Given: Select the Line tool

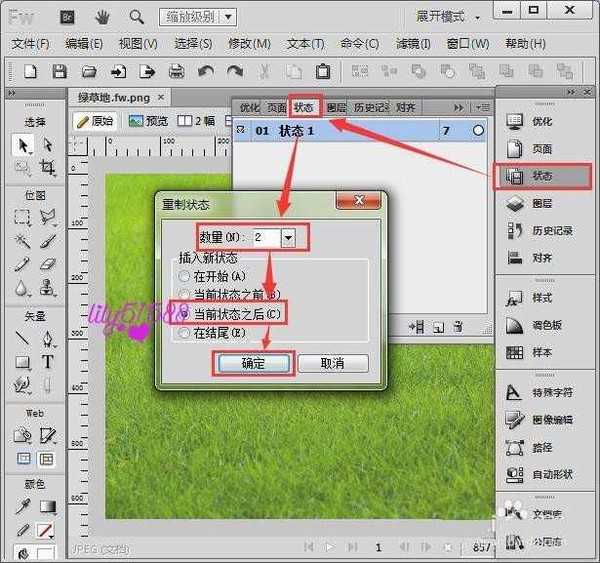Looking at the screenshot, I should coord(23,338).
